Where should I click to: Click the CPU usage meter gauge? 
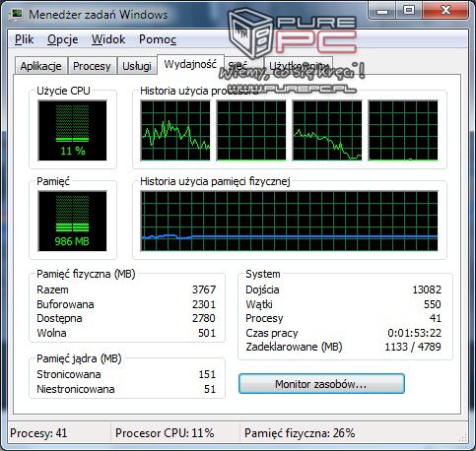pyautogui.click(x=72, y=131)
